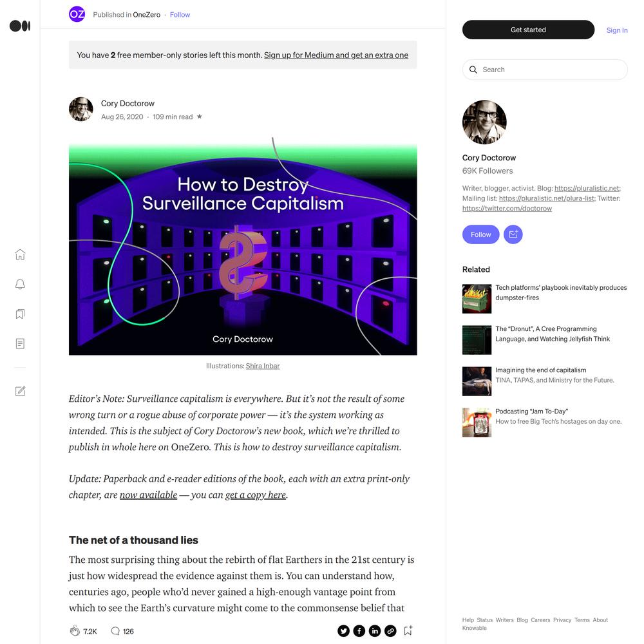Open the 126 responses comment icon
This screenshot has height=644, width=644.
point(115,631)
